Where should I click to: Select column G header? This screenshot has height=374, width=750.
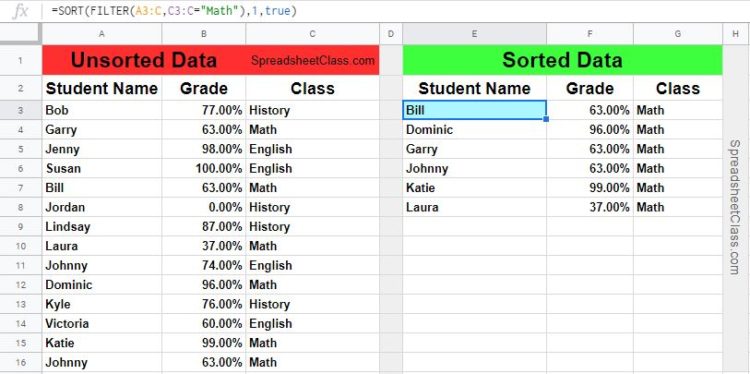(x=678, y=33)
